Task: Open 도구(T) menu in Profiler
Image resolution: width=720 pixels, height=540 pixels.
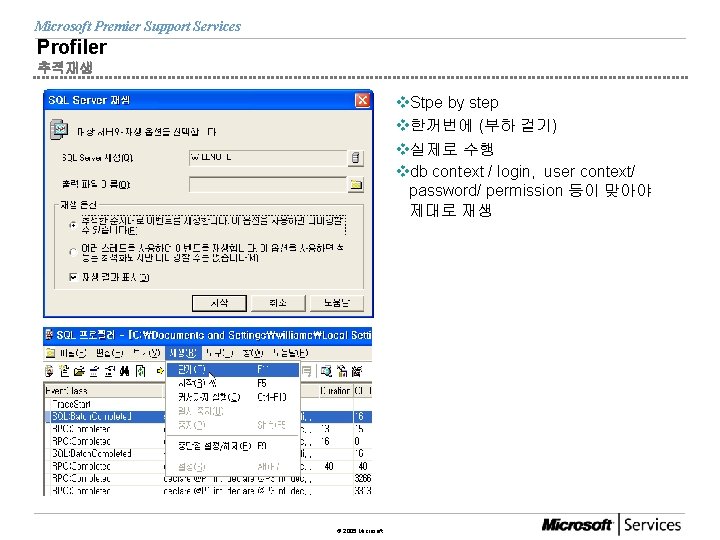Action: click(x=219, y=353)
